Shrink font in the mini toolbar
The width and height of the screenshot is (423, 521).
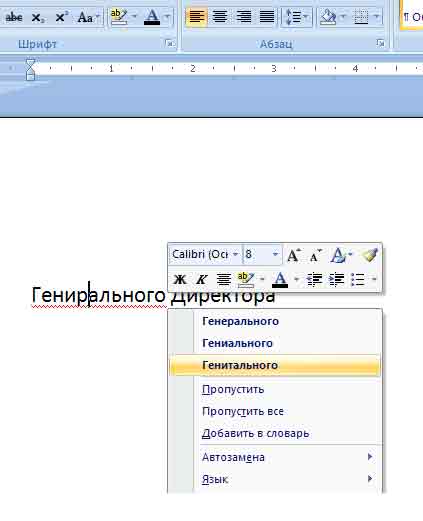pos(315,255)
